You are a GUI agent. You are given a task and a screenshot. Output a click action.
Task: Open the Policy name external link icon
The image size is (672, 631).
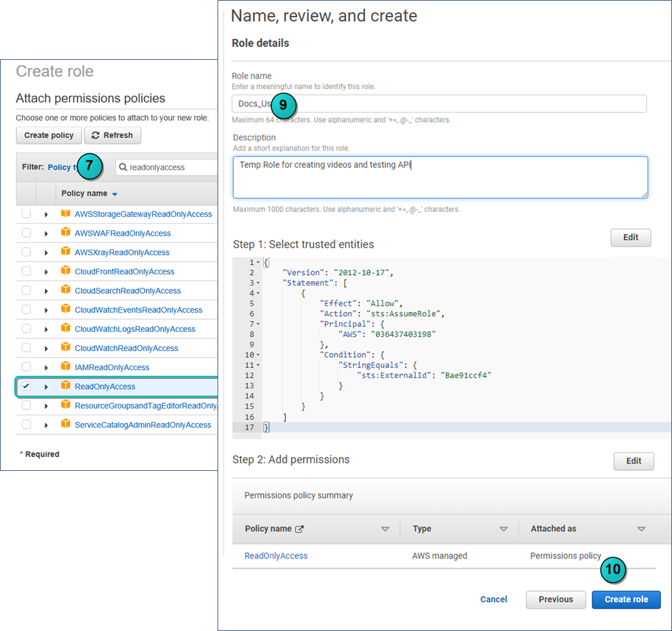(x=299, y=529)
